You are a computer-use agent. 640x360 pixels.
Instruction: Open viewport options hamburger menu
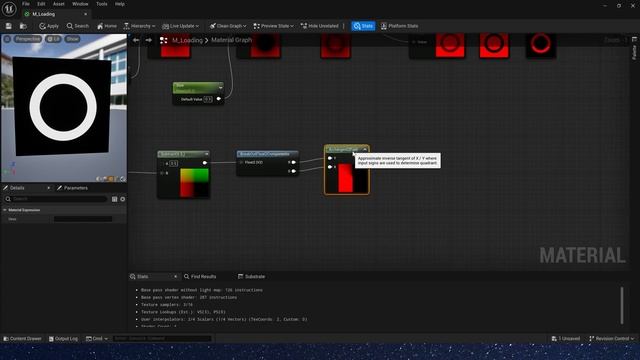[7, 39]
